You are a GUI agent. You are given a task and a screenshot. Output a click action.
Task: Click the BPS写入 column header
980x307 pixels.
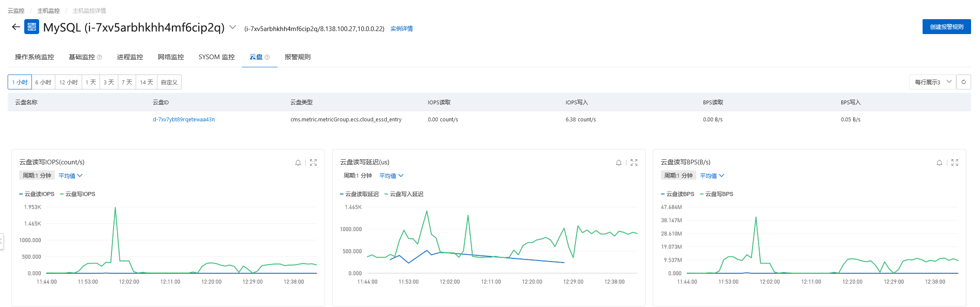(x=851, y=103)
